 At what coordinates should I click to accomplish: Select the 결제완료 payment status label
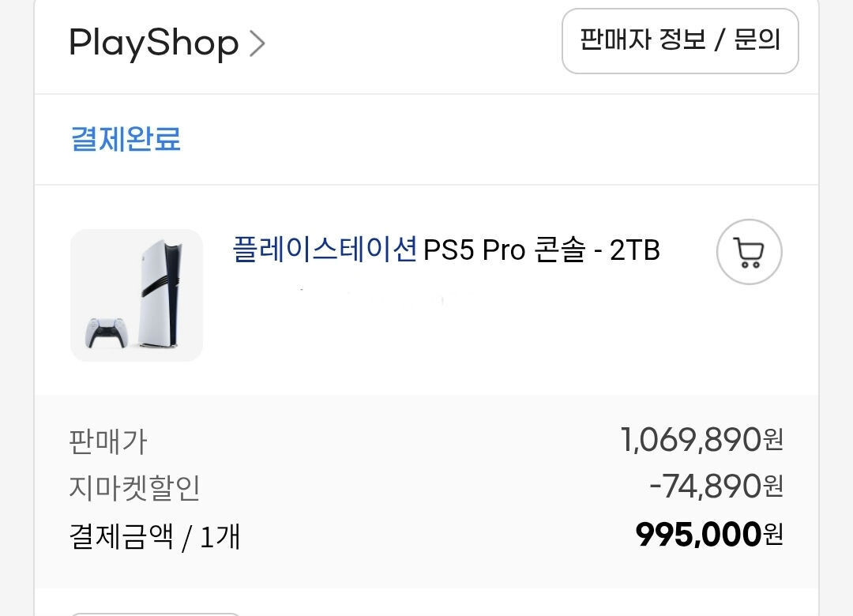126,139
